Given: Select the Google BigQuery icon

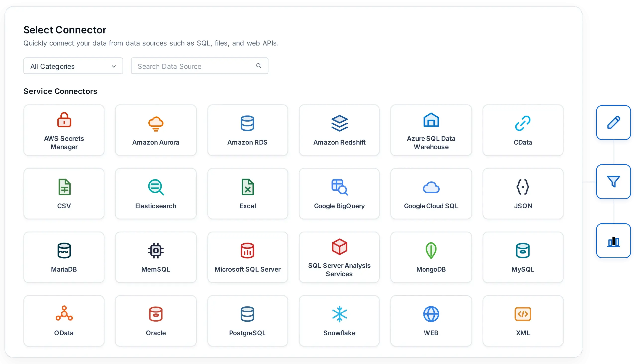Looking at the screenshot, I should coord(340,187).
